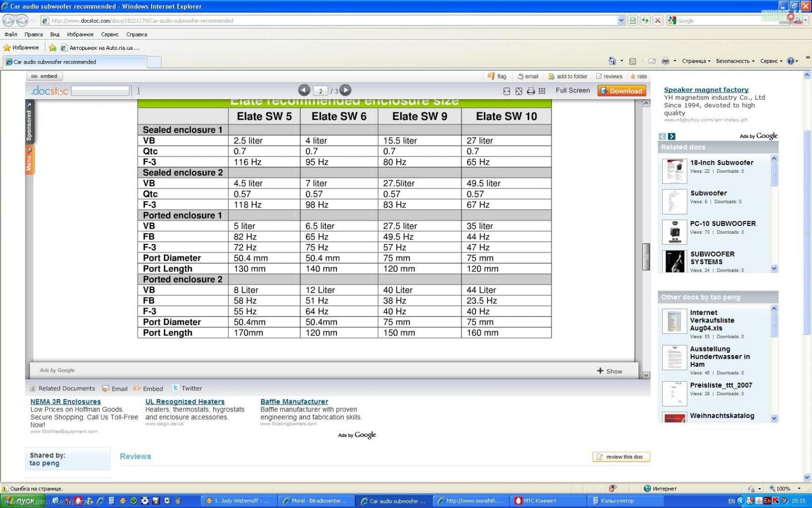812x508 pixels.
Task: Click the document viewer vertical scrollbar thumb
Action: tap(646, 257)
